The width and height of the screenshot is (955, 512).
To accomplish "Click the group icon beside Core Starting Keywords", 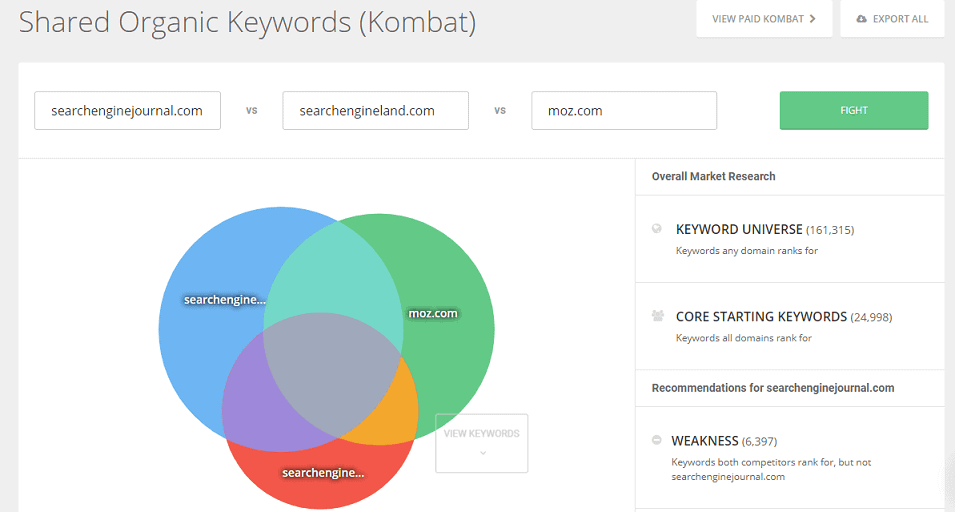I will pos(658,316).
